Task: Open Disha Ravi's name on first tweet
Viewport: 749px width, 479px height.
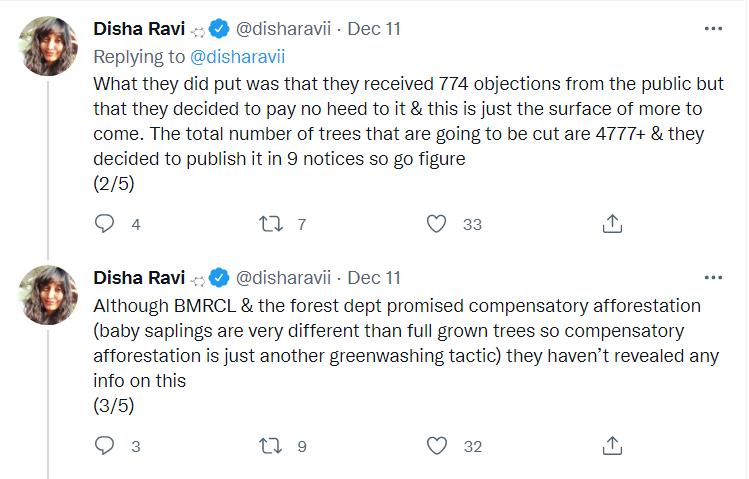Action: 139,29
